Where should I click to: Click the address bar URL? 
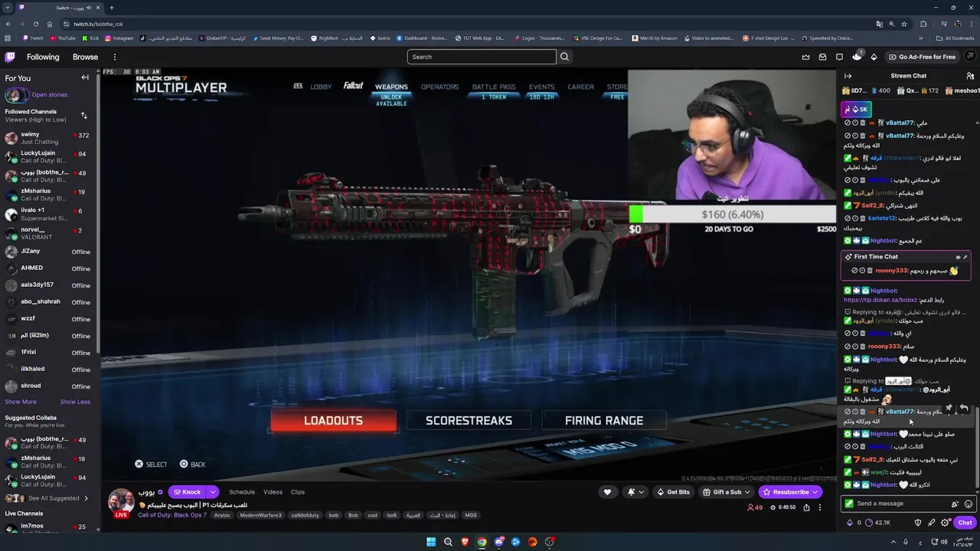point(98,24)
